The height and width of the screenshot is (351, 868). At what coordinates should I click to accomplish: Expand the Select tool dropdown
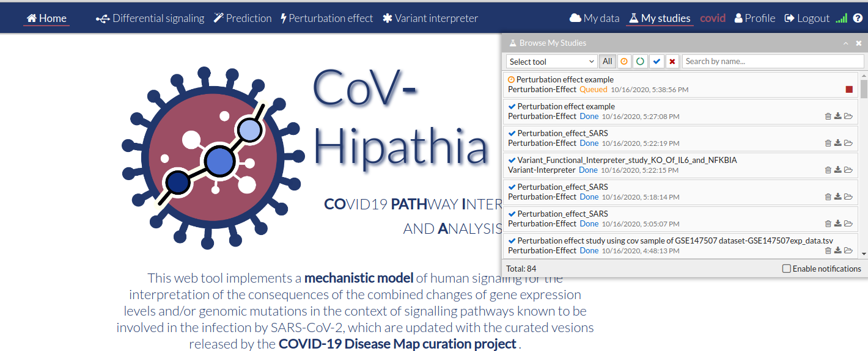[551, 61]
